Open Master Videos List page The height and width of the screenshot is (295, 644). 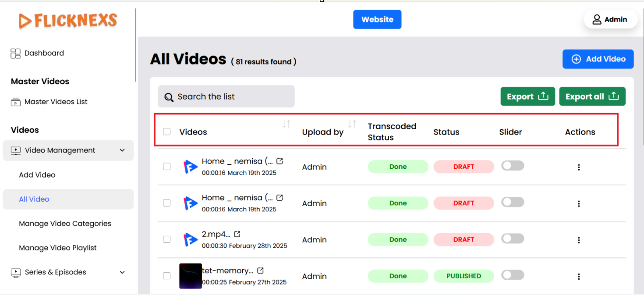click(x=56, y=102)
